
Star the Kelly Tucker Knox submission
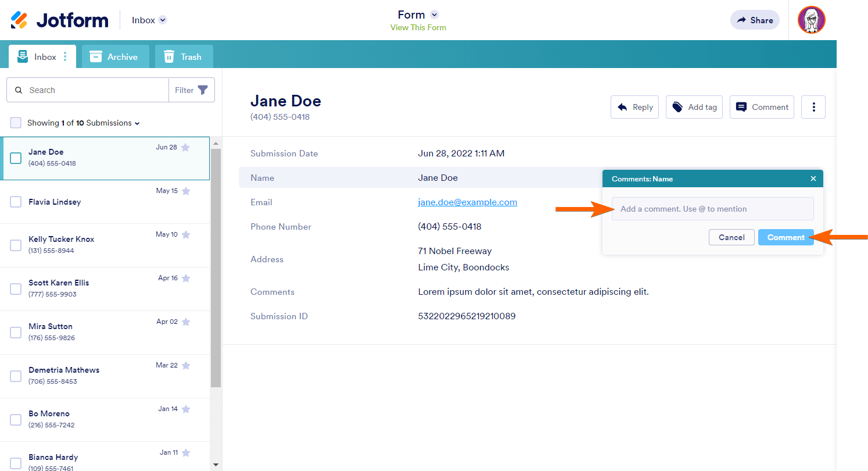[x=186, y=234]
